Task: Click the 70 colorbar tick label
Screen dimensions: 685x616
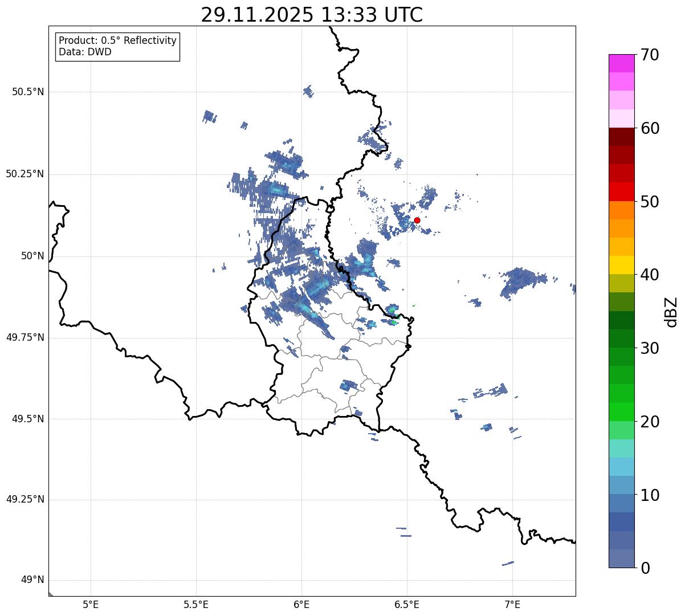Action: pos(650,55)
